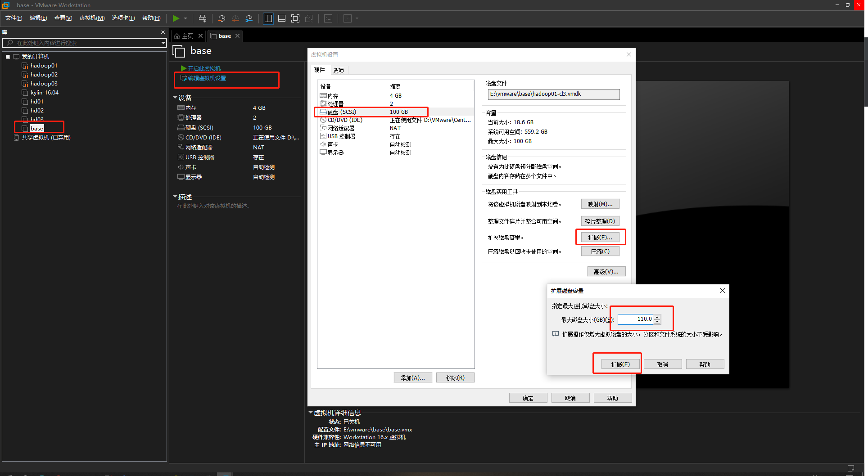Click the bottom-right status bar message icon
The width and height of the screenshot is (868, 476).
(x=850, y=469)
